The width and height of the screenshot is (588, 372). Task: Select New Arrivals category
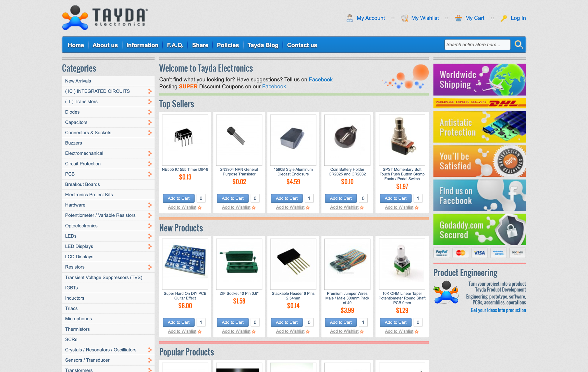coord(78,81)
